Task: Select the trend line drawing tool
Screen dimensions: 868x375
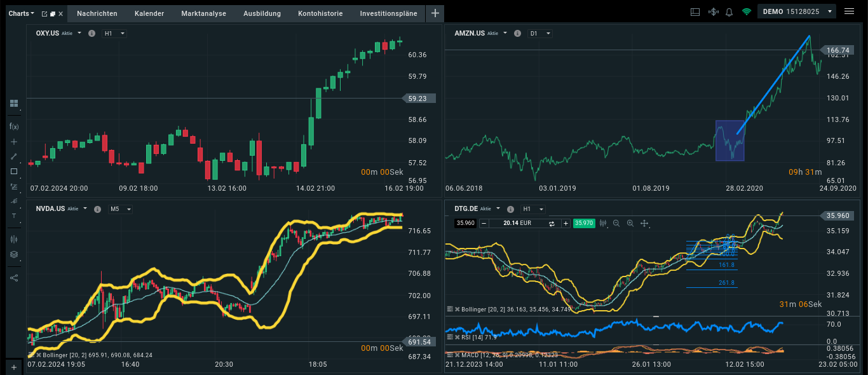Action: (14, 156)
